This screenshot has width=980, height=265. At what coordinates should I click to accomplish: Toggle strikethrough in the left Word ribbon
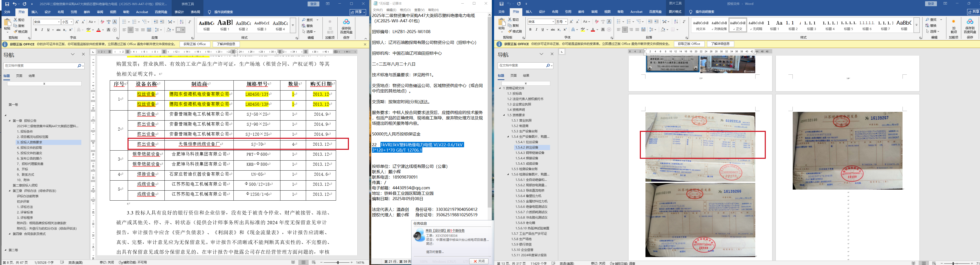[58, 30]
